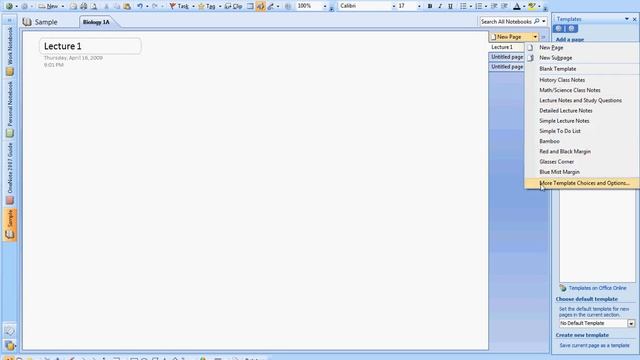The width and height of the screenshot is (640, 360).
Task: Close the Templates task pane
Action: click(634, 19)
